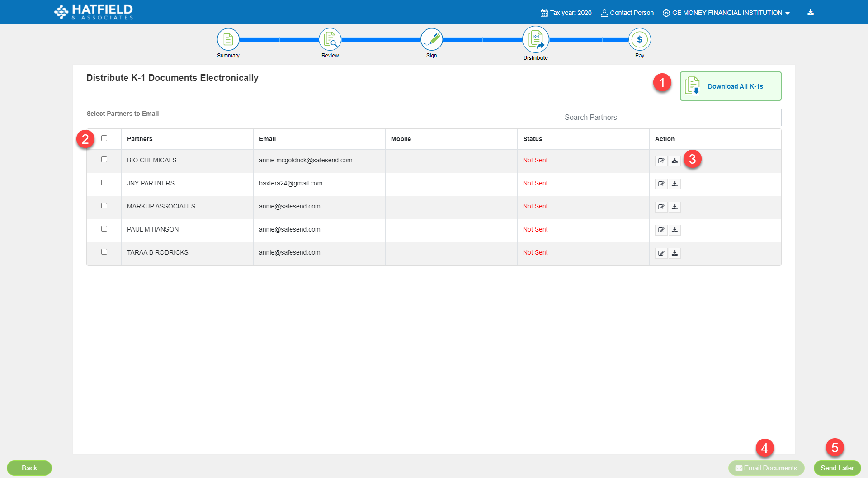This screenshot has height=478, width=868.
Task: Edit BIO CHEMICALS partner details
Action: 661,161
